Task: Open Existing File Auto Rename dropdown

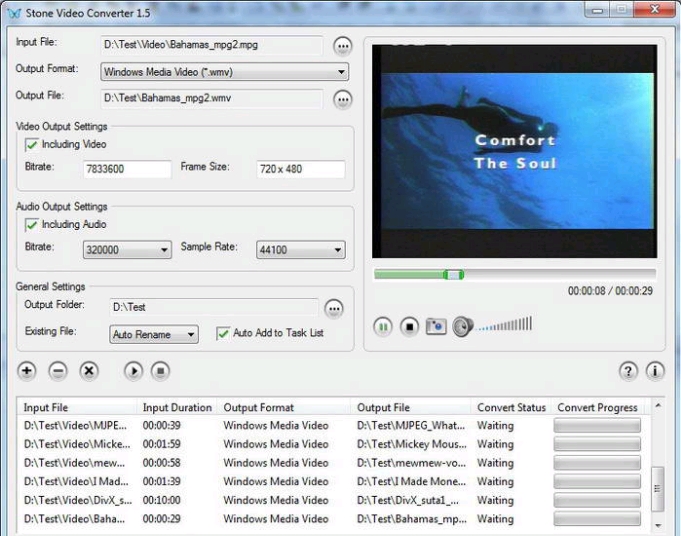Action: (154, 334)
